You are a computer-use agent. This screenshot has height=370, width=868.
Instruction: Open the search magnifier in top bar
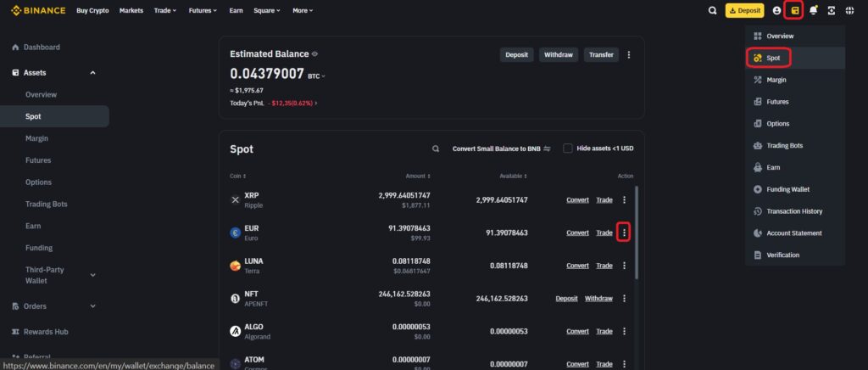[712, 10]
